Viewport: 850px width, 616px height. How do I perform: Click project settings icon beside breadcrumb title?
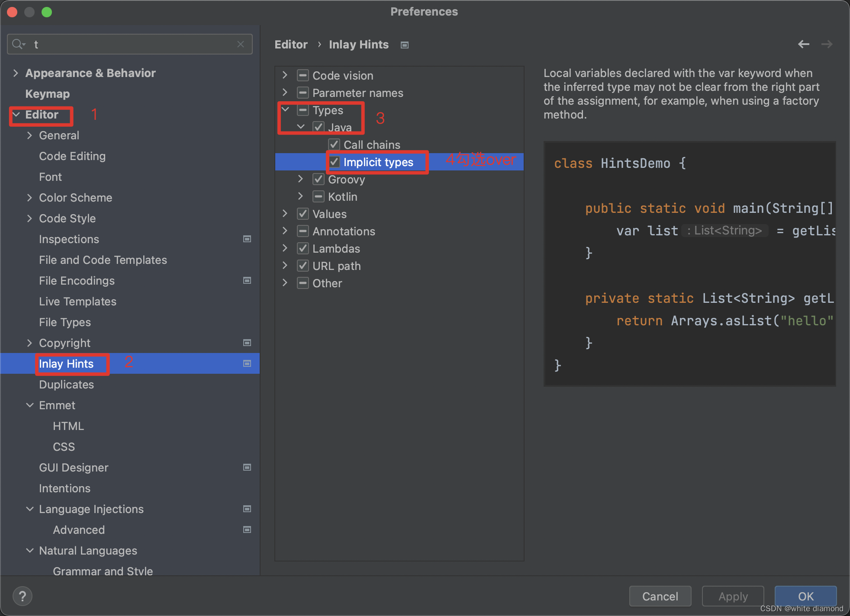click(405, 45)
